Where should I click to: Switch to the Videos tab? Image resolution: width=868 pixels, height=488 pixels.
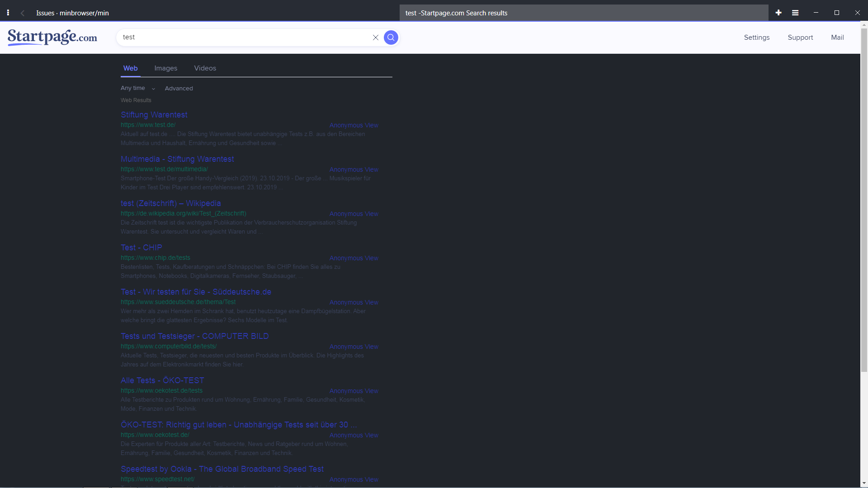tap(205, 68)
